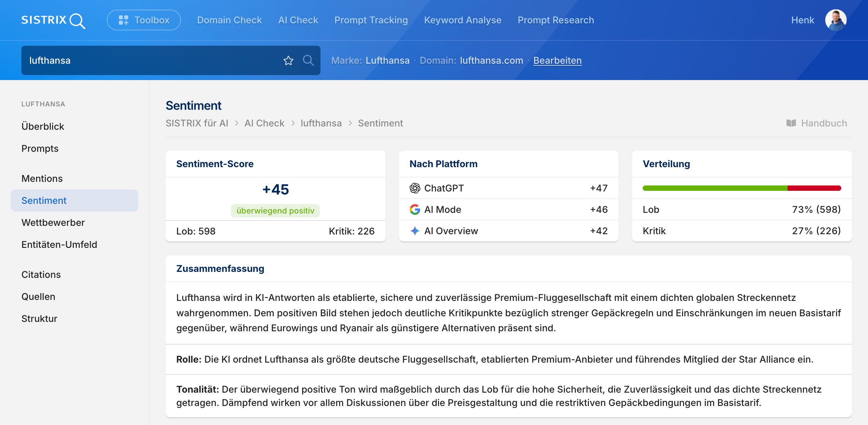Open Keyword Analyse
This screenshot has width=868, height=425.
click(462, 20)
